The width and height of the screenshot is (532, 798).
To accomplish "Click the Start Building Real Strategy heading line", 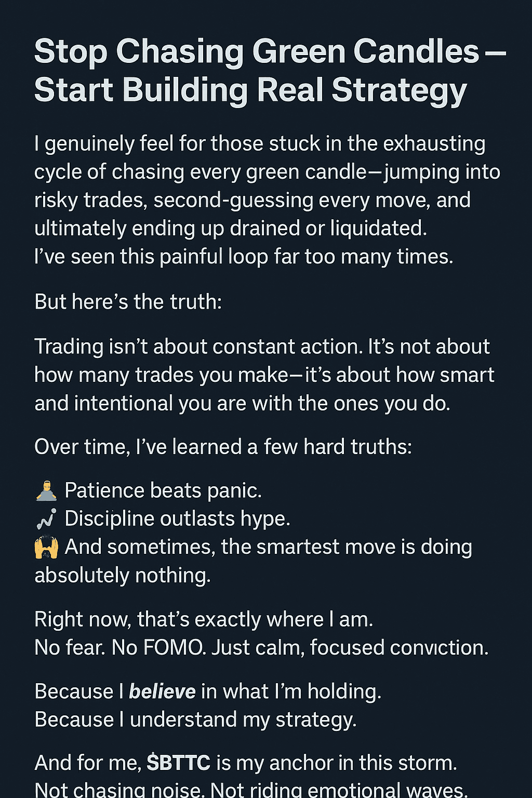I will coord(250,90).
